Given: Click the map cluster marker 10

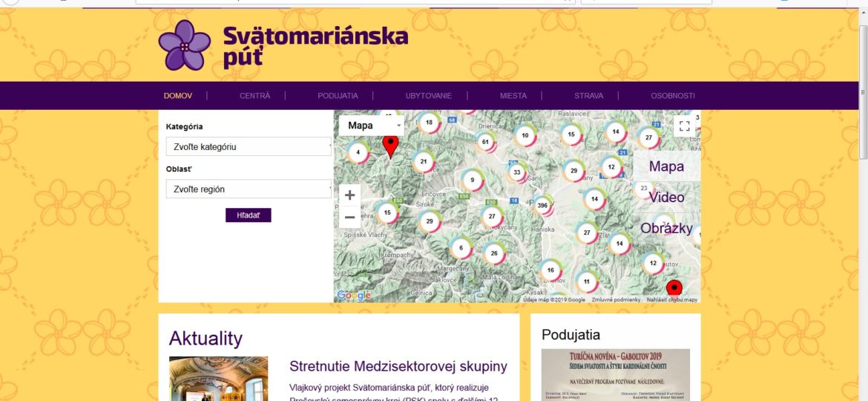Looking at the screenshot, I should (x=525, y=135).
